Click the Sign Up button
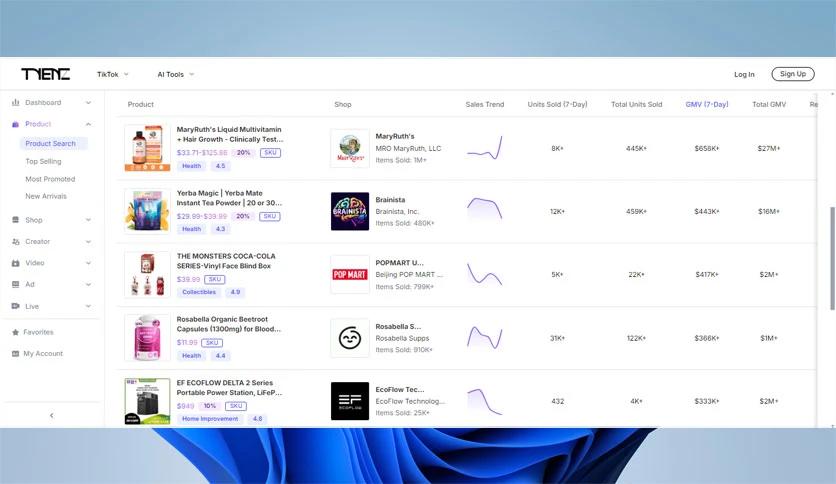Viewport: 836px width, 484px height. (x=793, y=74)
